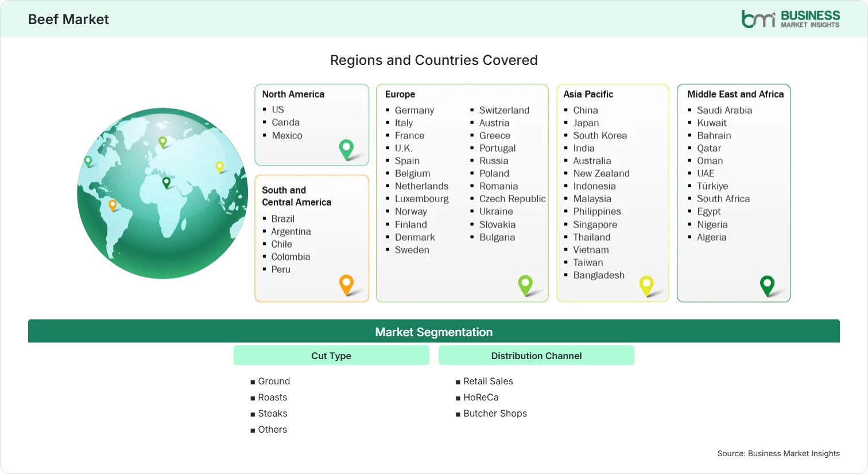
Task: Click the dark green pin on globe's Middle East
Action: (166, 183)
